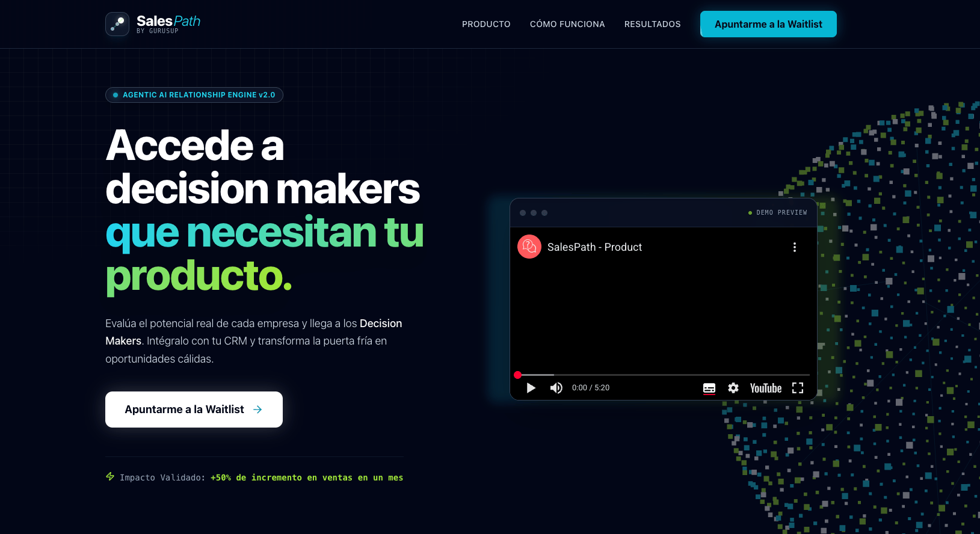Mute the video volume speaker icon
This screenshot has height=534, width=980.
556,388
